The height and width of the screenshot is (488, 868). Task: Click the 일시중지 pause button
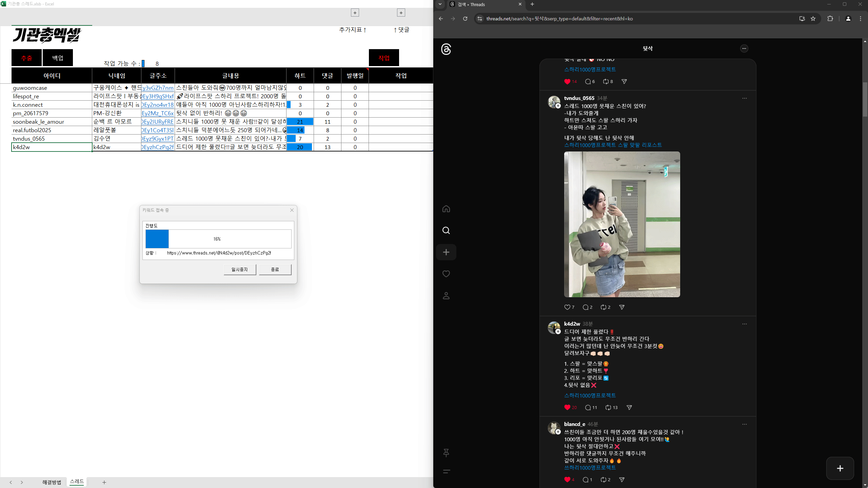[240, 269]
